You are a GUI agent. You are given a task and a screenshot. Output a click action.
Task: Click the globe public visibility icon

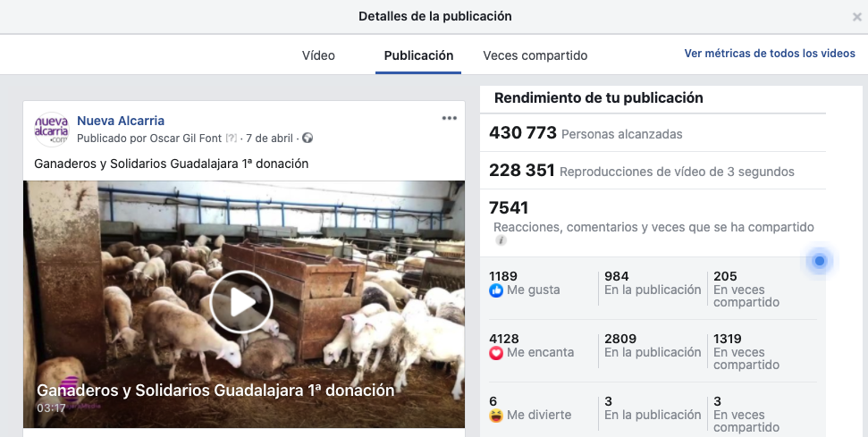click(308, 139)
